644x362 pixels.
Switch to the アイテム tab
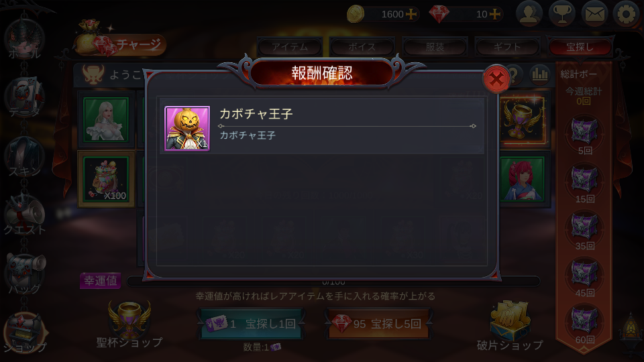tap(290, 47)
